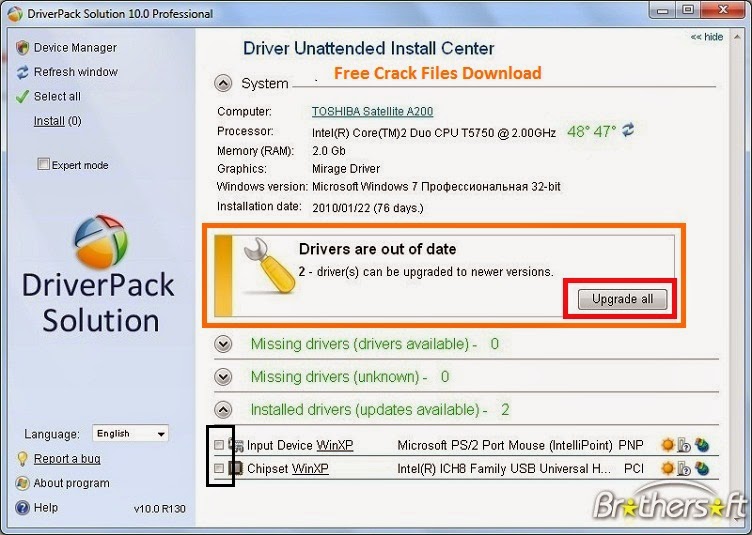Click the Refresh window arrows icon
This screenshot has width=752, height=535.
pos(22,72)
